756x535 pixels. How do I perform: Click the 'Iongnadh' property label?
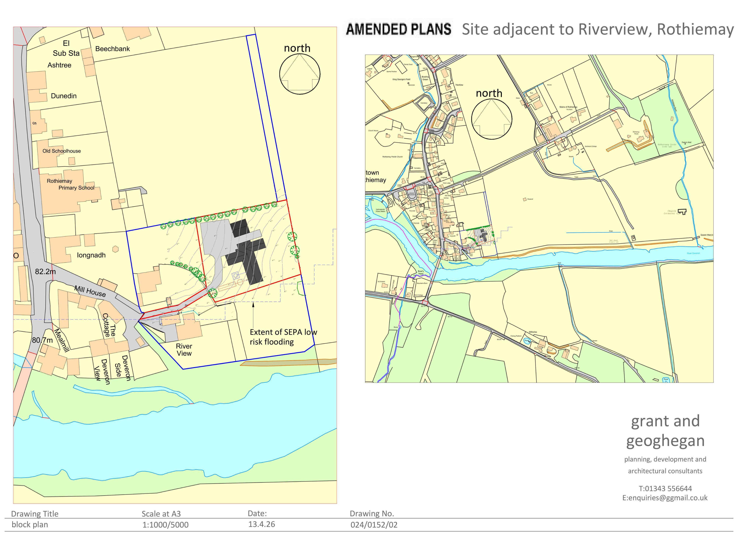91,255
